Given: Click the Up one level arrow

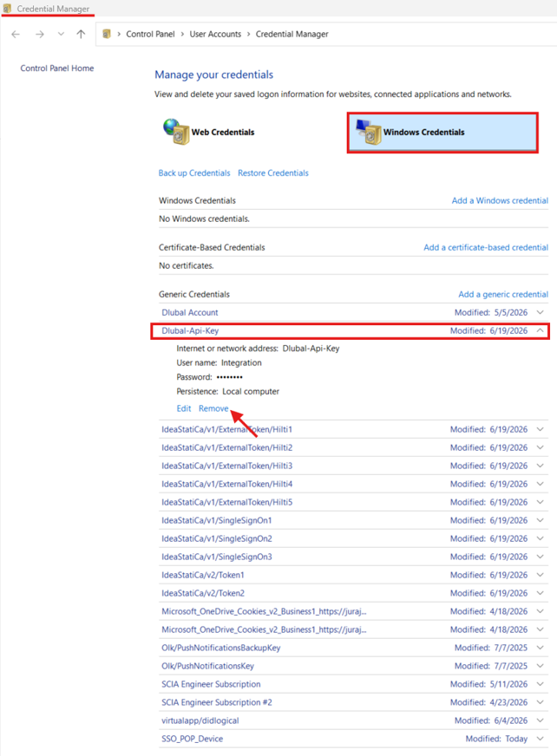Looking at the screenshot, I should pyautogui.click(x=81, y=34).
